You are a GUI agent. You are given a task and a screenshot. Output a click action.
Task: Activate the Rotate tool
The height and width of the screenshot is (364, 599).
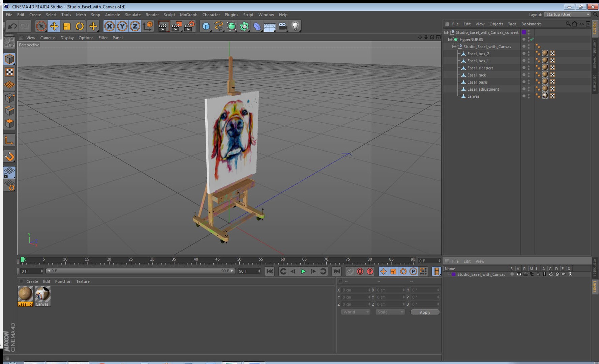point(80,26)
